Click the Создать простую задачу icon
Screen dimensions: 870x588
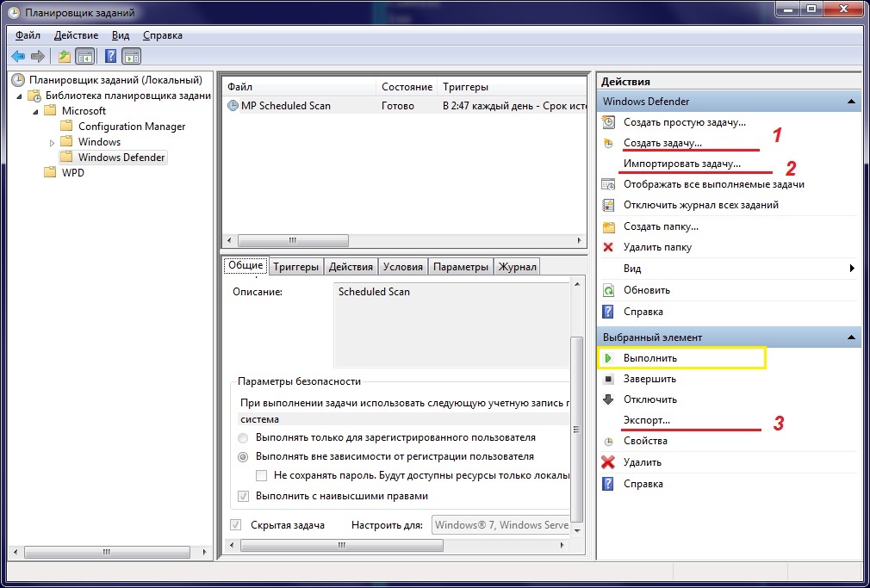click(609, 122)
